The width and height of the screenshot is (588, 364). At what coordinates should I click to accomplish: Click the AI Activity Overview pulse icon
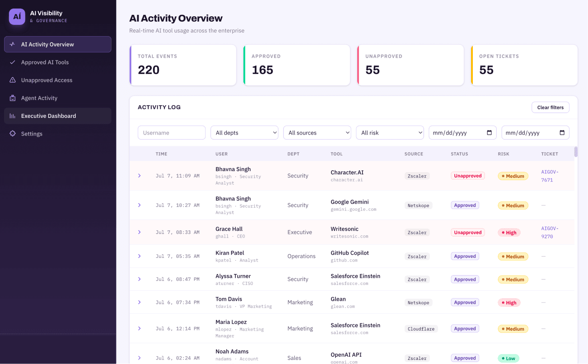coord(12,44)
